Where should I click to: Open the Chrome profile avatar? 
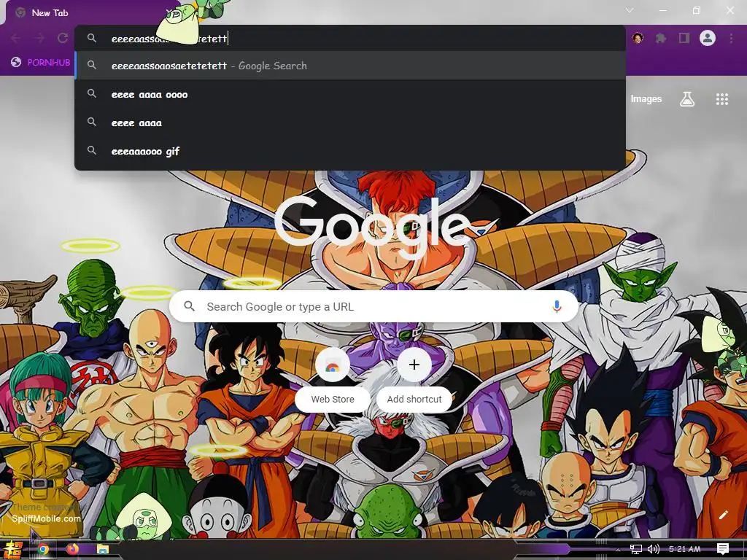coord(708,38)
